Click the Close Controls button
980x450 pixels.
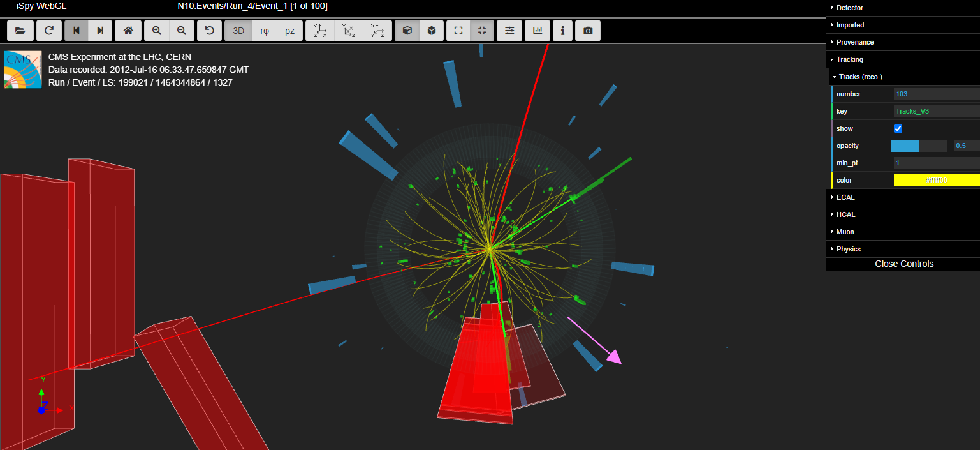coord(903,264)
